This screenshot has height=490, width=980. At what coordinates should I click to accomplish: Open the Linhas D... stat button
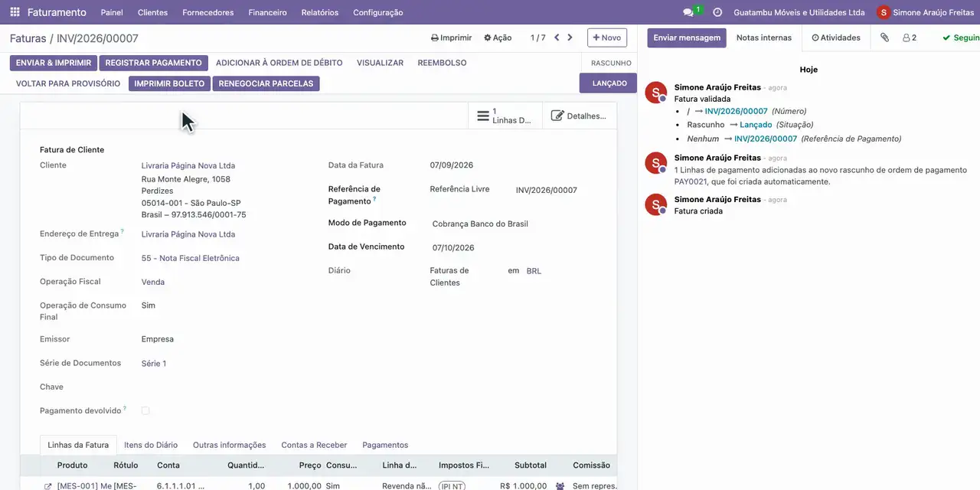[x=505, y=116]
